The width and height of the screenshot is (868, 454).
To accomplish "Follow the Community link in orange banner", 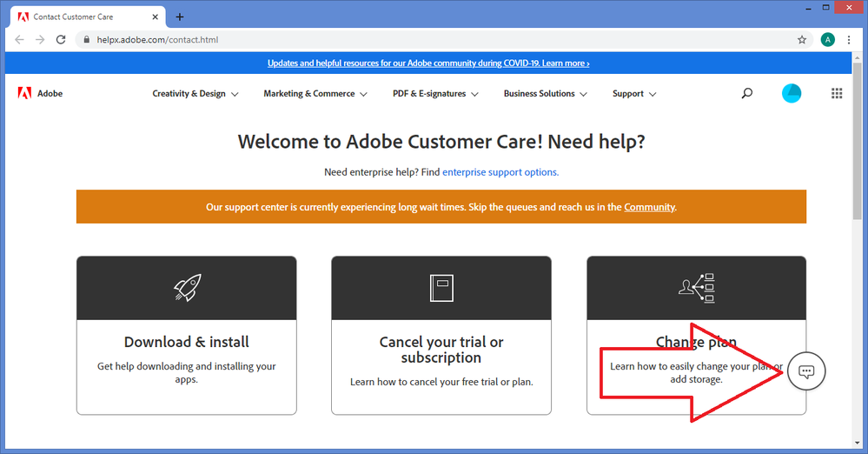I will click(x=649, y=207).
